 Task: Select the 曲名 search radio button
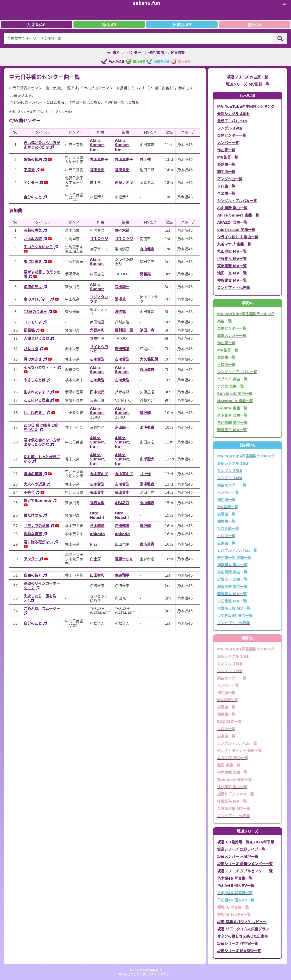109,53
